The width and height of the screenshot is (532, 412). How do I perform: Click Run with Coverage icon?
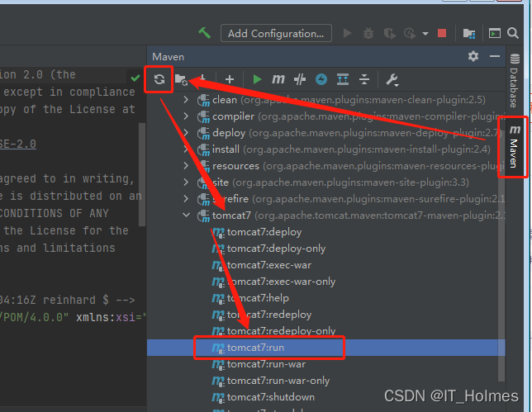click(x=390, y=34)
